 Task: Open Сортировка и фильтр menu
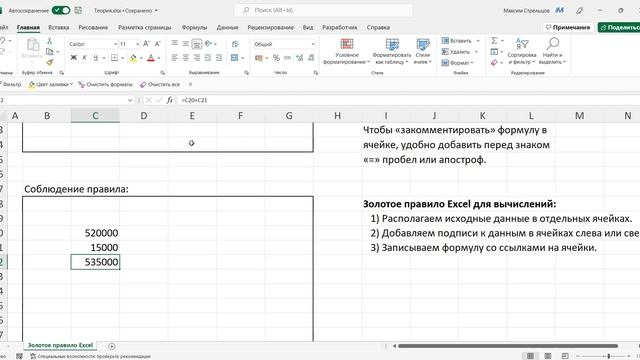point(522,51)
